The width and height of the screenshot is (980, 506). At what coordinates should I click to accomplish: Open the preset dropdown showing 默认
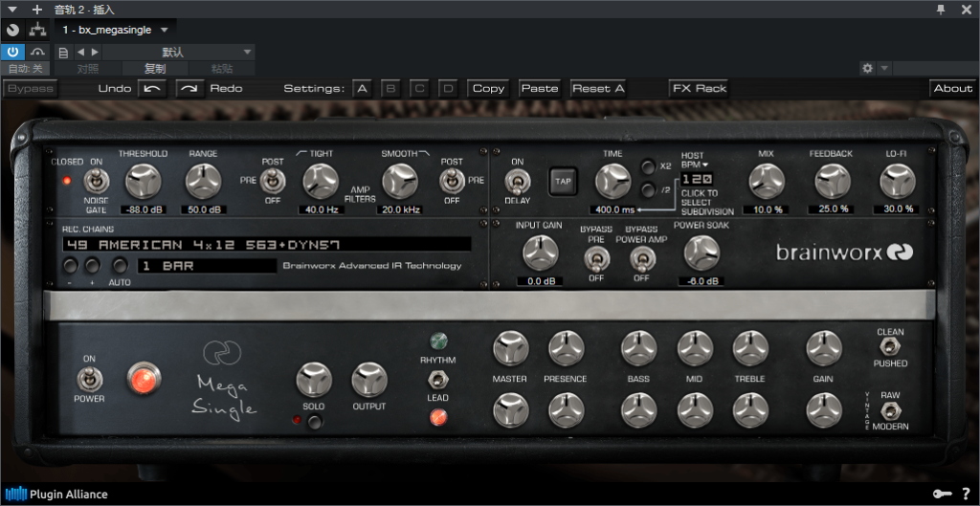[x=179, y=52]
